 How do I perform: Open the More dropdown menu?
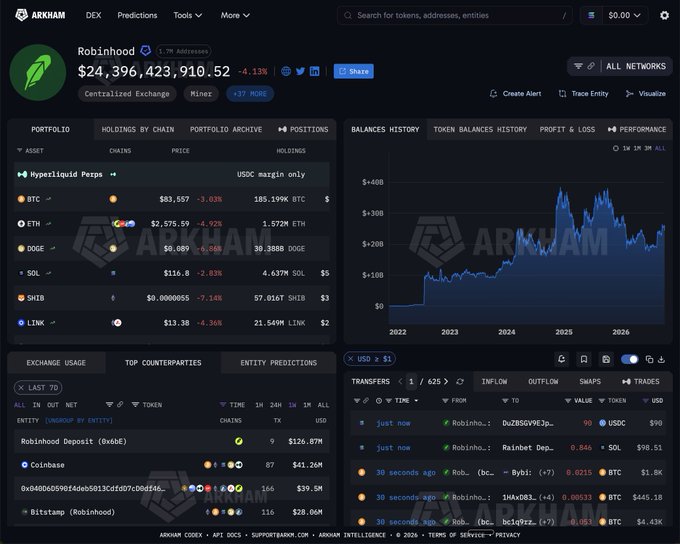235,15
